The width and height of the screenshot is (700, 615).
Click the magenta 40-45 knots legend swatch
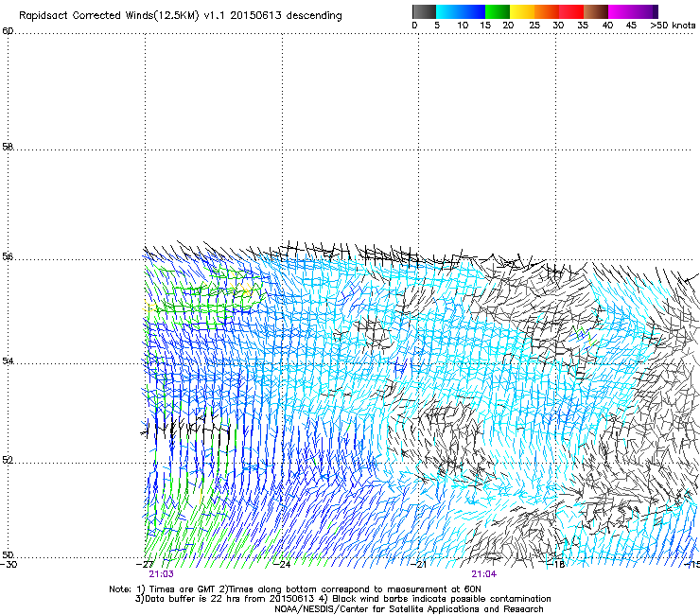[621, 11]
